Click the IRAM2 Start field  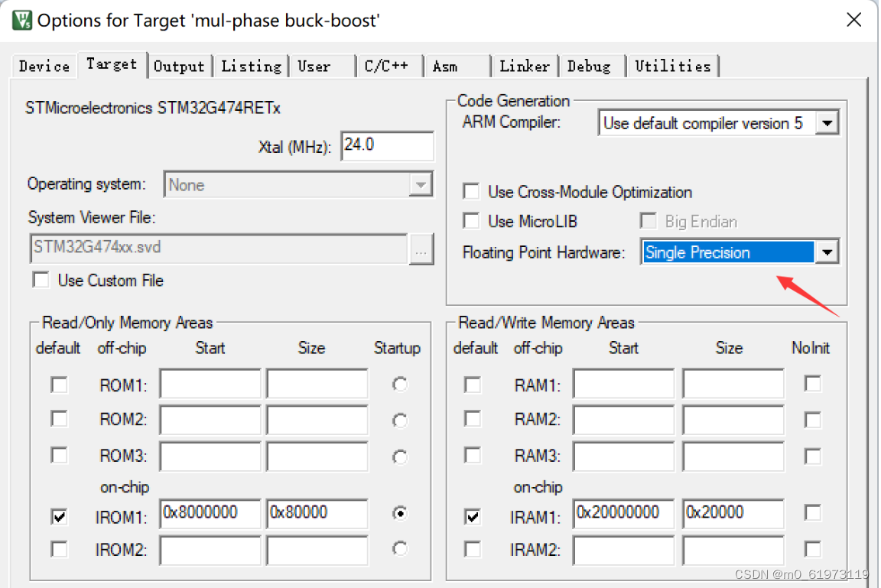[624, 550]
